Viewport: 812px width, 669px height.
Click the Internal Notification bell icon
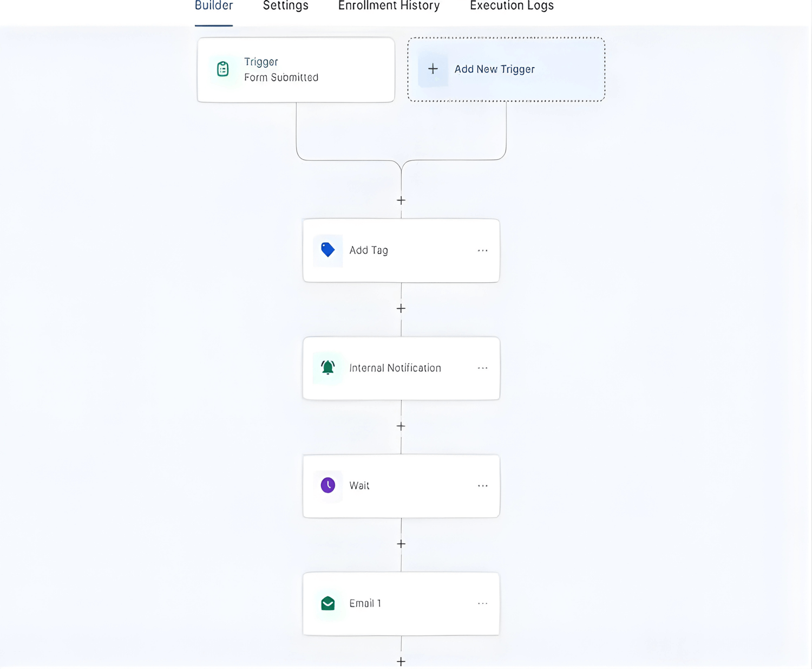[328, 368]
